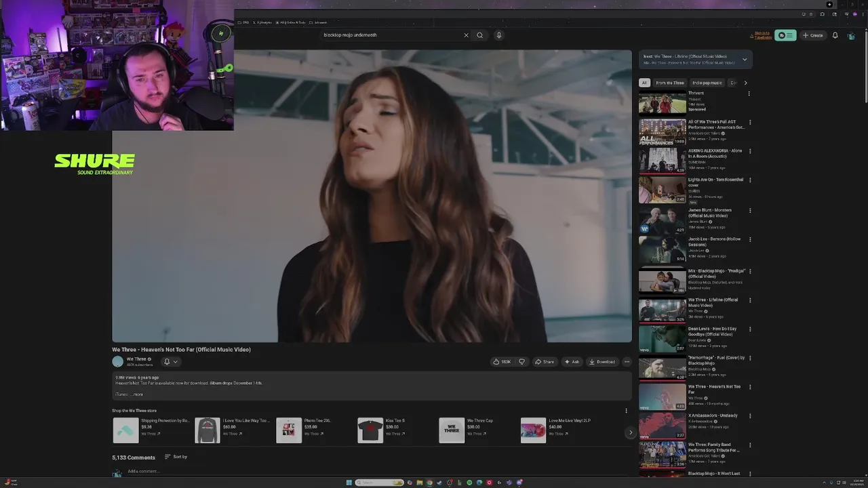Screen dimensions: 868x488
Task: Open the We Three channel avatar
Action: click(118, 362)
